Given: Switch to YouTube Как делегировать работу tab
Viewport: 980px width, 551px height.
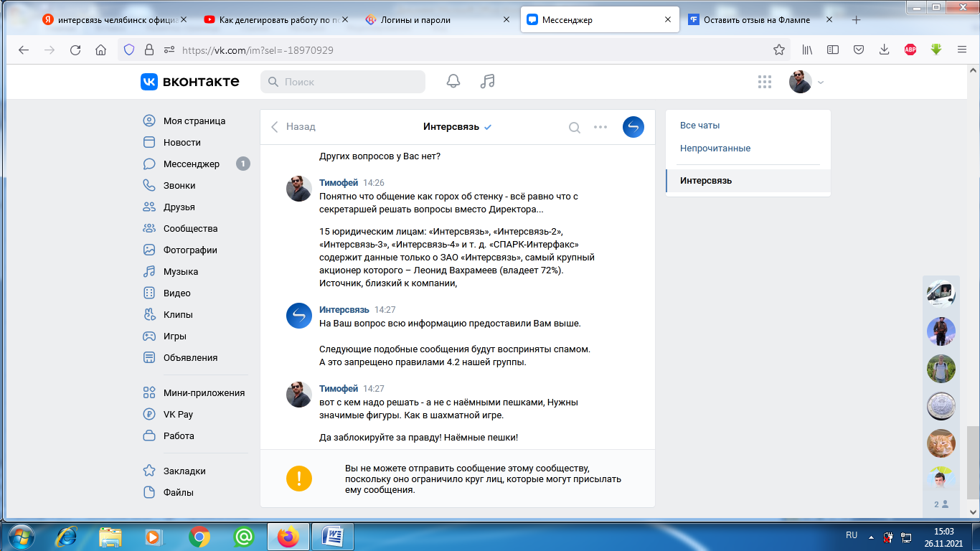Looking at the screenshot, I should pyautogui.click(x=276, y=20).
